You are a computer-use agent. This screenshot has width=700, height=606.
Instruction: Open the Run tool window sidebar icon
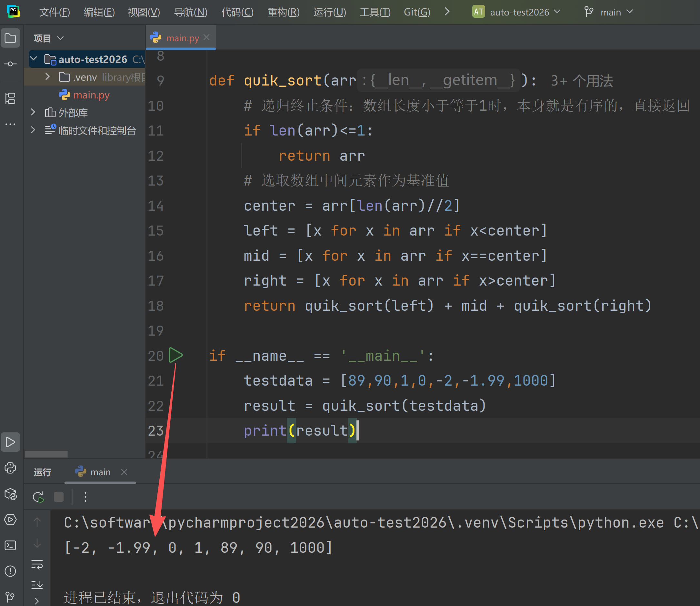point(10,442)
